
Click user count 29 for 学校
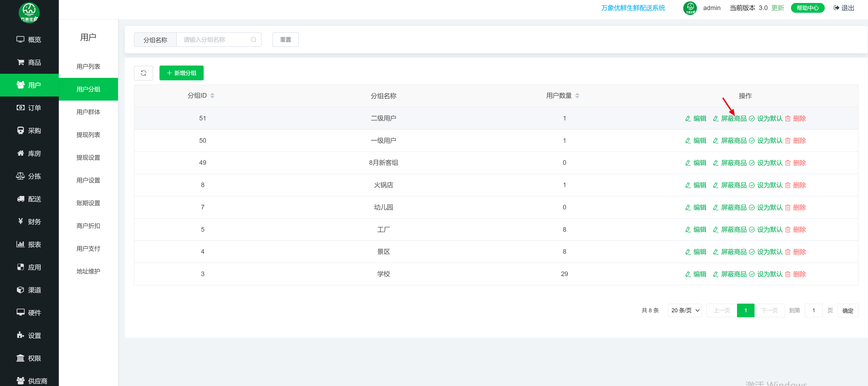pyautogui.click(x=564, y=274)
